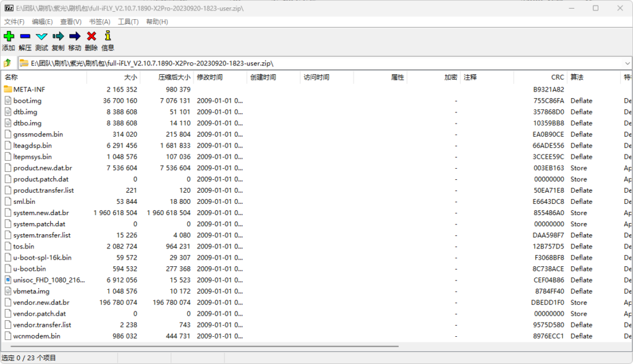Click the CRC column header
Image resolution: width=633 pixels, height=364 pixels.
pos(557,77)
